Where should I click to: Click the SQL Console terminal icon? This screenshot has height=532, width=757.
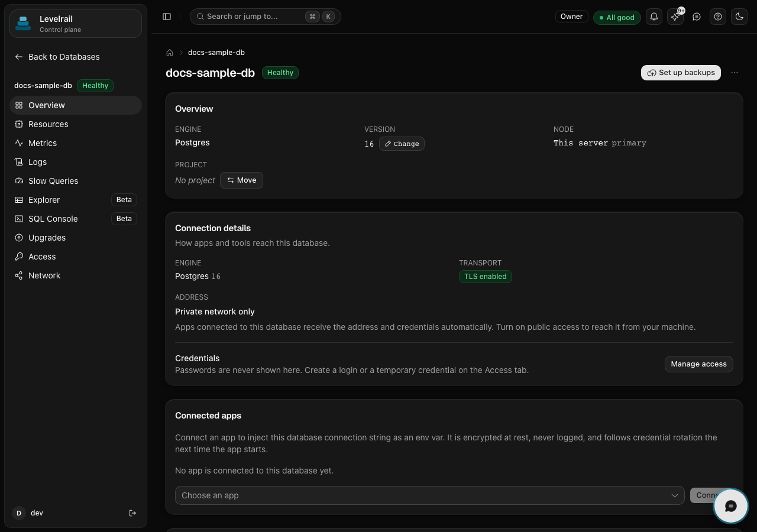tap(19, 219)
